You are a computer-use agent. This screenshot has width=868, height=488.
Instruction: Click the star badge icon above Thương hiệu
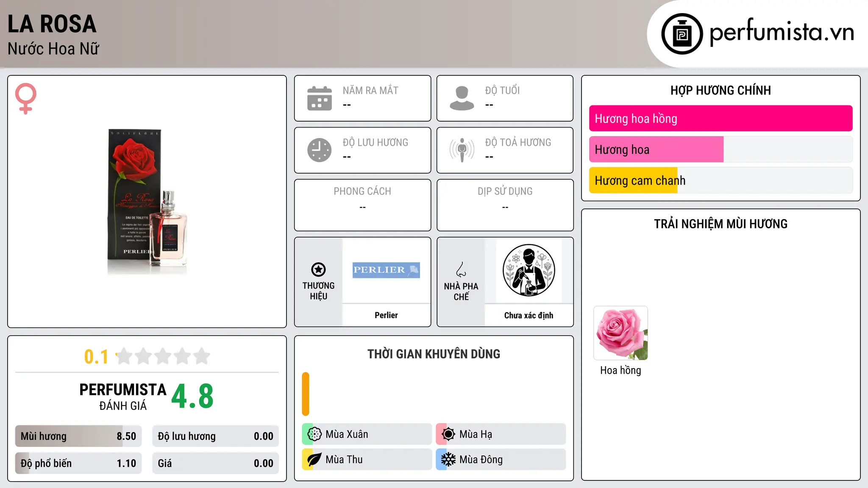(318, 269)
